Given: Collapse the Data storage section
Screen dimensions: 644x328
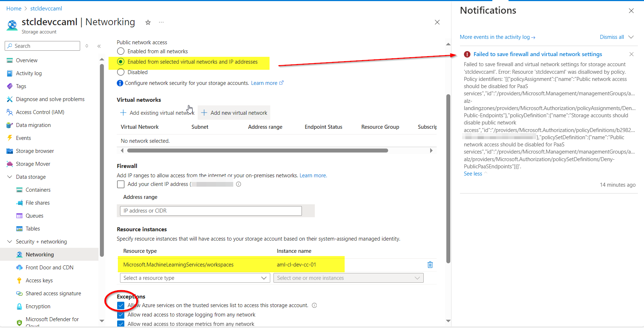Looking at the screenshot, I should pos(10,177).
